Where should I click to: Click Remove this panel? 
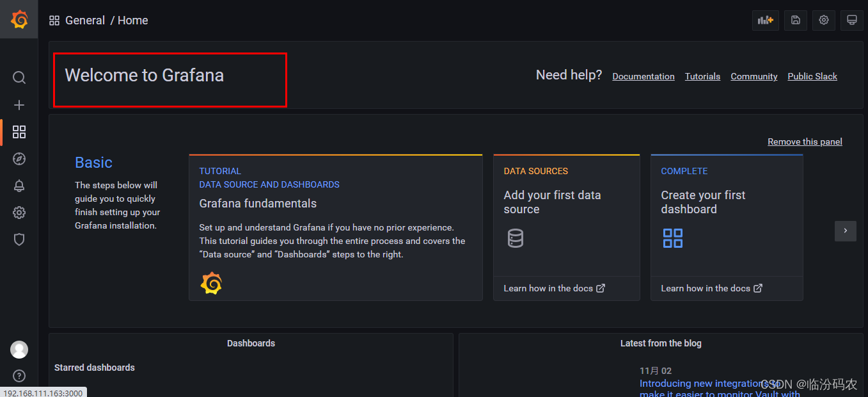tap(805, 142)
